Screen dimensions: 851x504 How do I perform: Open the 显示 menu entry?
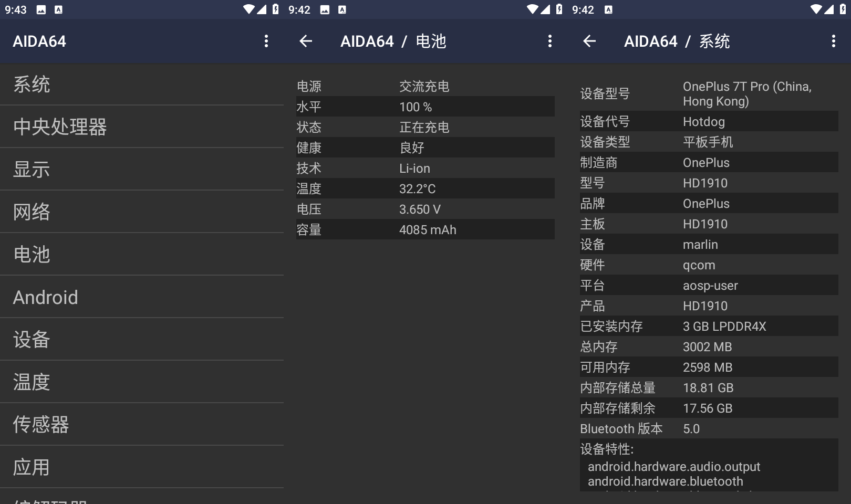point(142,169)
